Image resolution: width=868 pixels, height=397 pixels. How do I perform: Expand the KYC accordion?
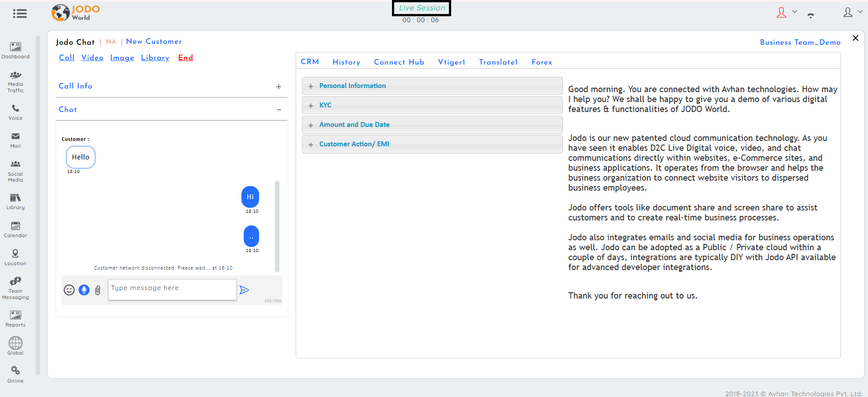(432, 105)
